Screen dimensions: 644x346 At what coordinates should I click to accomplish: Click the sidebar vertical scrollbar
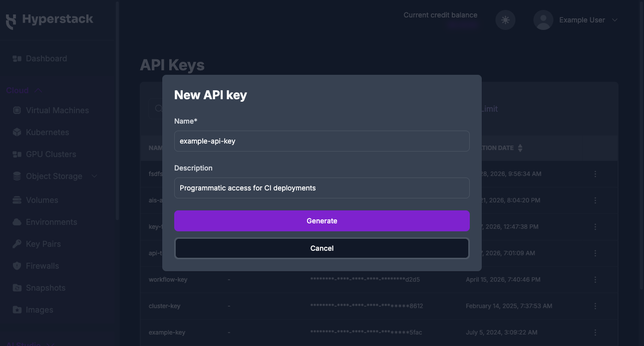[x=117, y=111]
